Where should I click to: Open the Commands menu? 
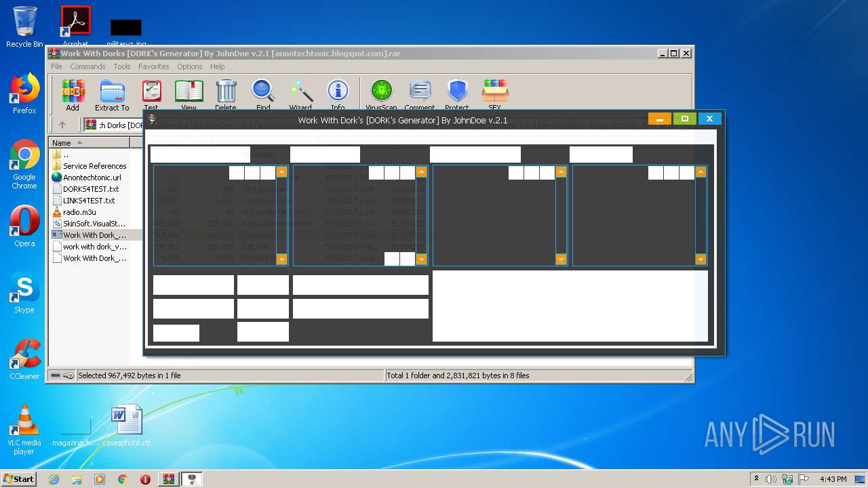coord(87,66)
